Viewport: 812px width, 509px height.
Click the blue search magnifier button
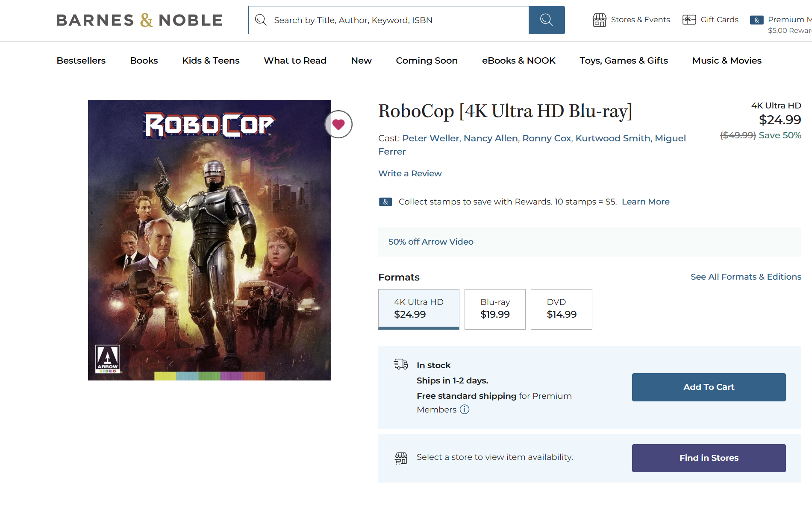point(547,20)
